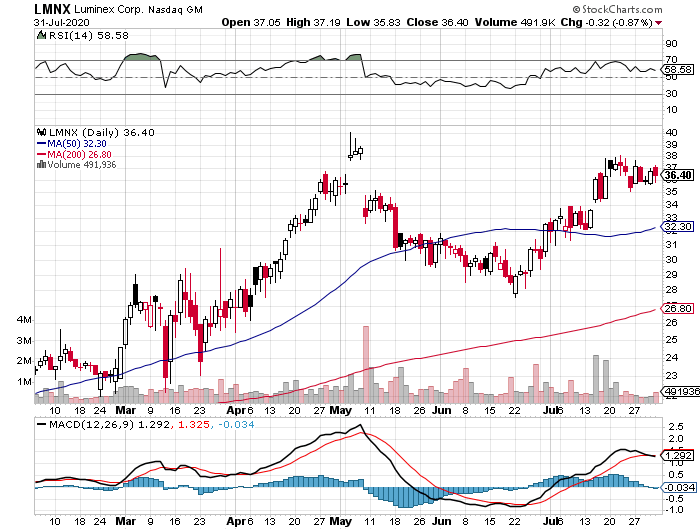700x530 pixels.
Task: Click the 4M label on the volume axis
Action: [x=25, y=320]
